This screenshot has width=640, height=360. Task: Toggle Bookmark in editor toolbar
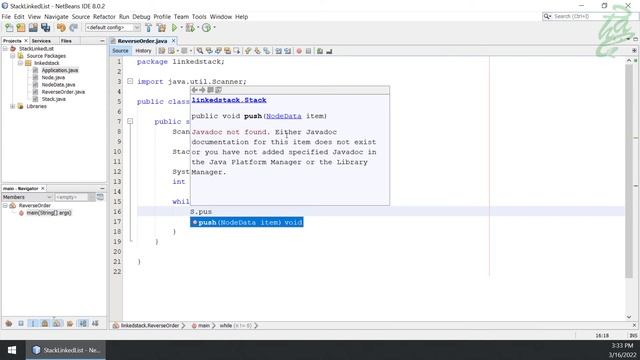coord(267,51)
